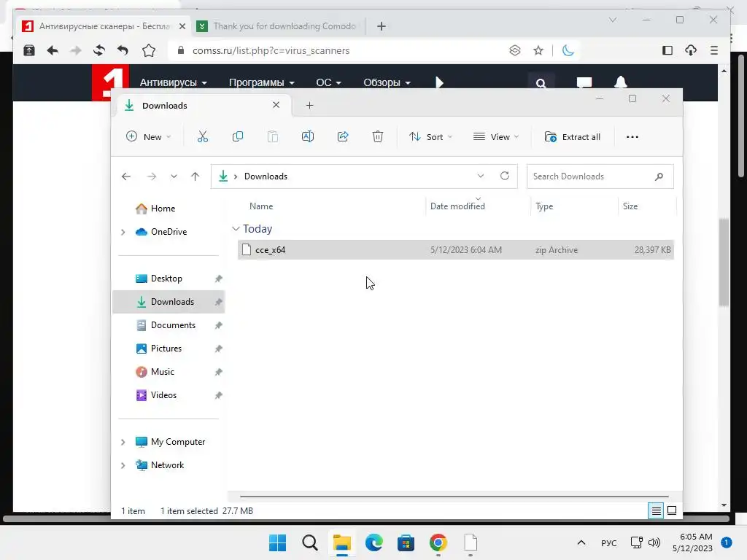The height and width of the screenshot is (560, 747).
Task: Open recent locations chevron dropdown
Action: coord(174,176)
